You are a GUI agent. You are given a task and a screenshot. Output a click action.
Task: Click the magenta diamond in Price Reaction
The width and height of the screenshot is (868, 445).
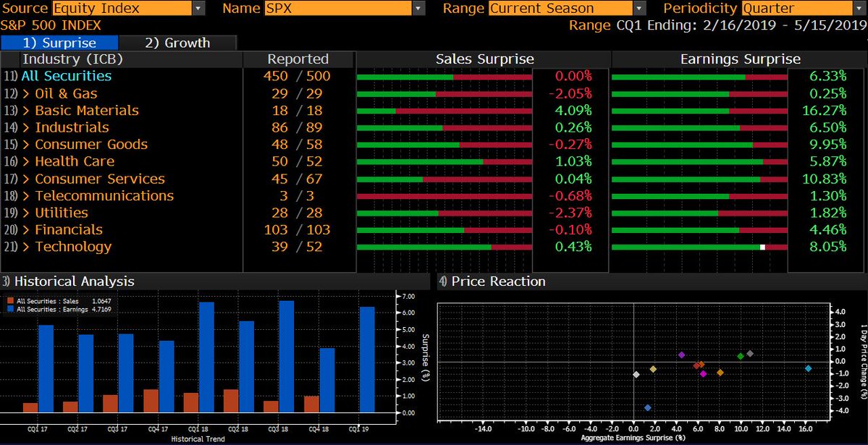pos(703,374)
